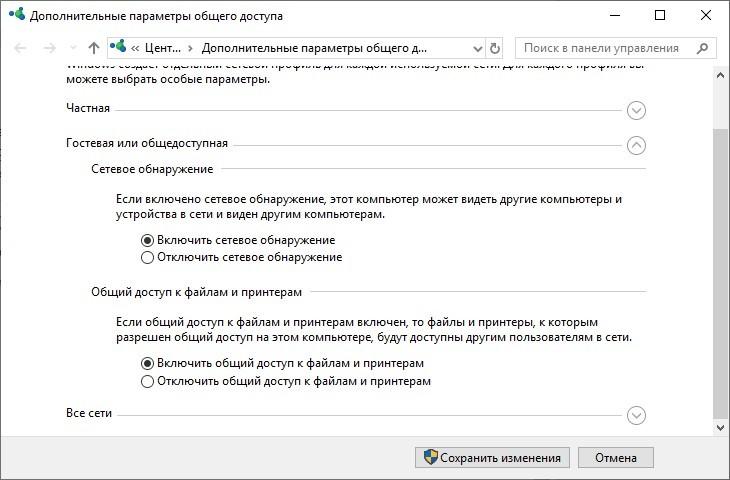This screenshot has width=730, height=480.
Task: Click the forward navigation arrow
Action: coord(49,48)
